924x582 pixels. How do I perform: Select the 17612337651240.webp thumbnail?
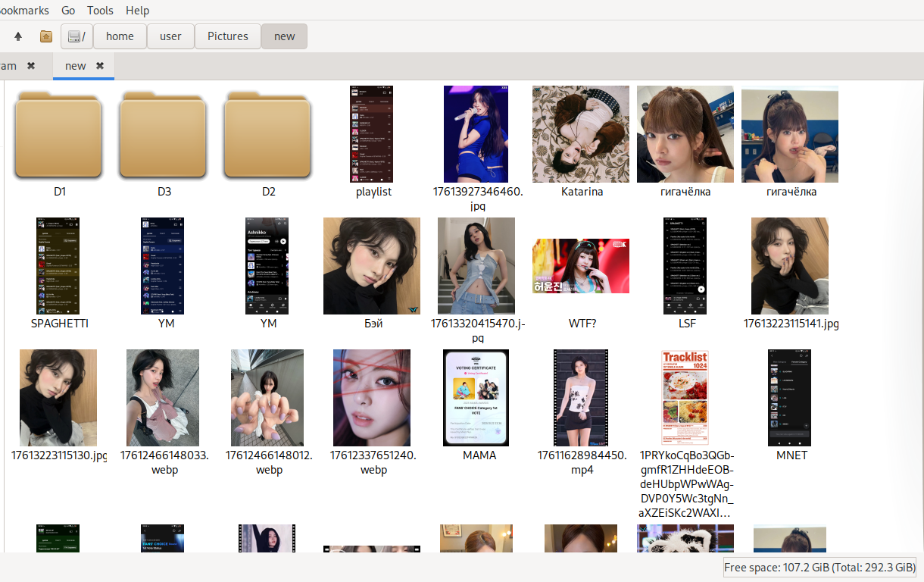click(x=372, y=398)
